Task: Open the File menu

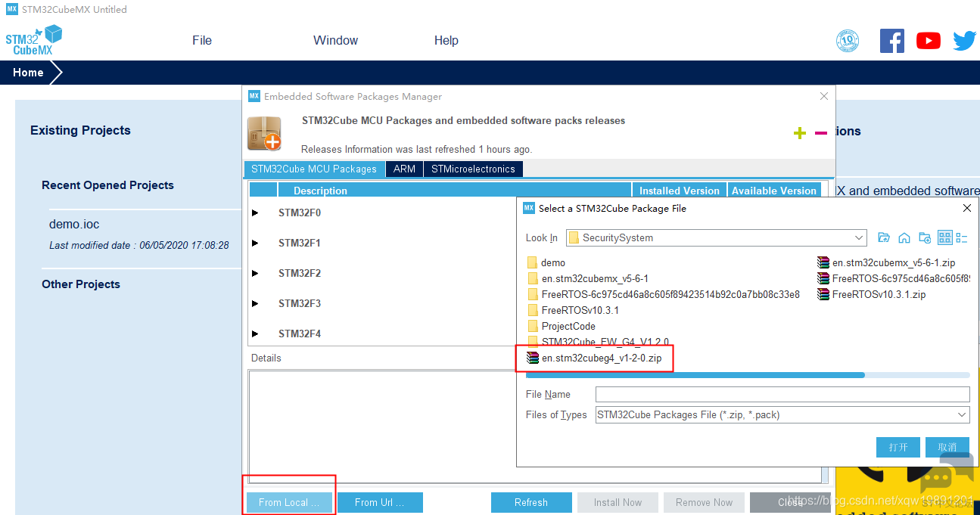Action: [202, 40]
